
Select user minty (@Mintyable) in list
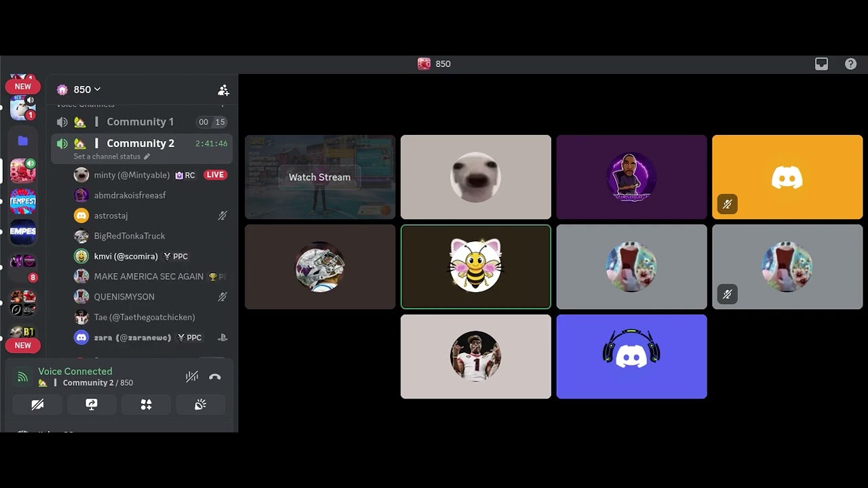click(x=132, y=175)
